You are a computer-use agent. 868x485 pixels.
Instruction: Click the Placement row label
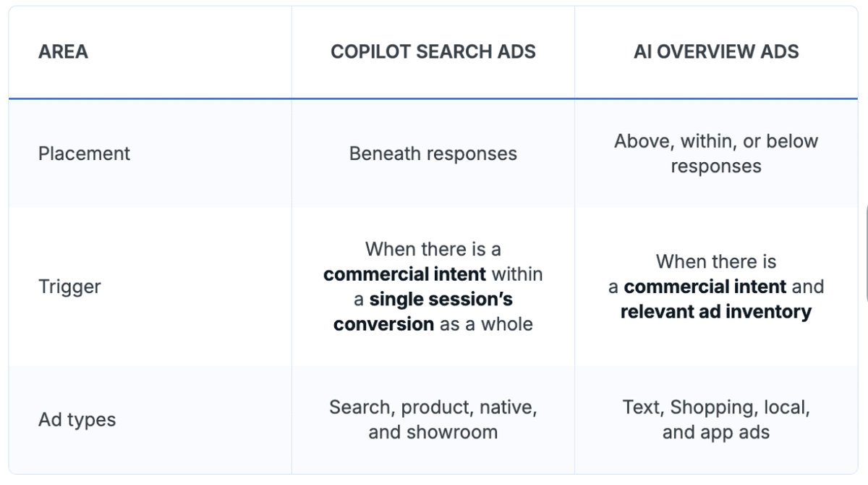click(84, 153)
